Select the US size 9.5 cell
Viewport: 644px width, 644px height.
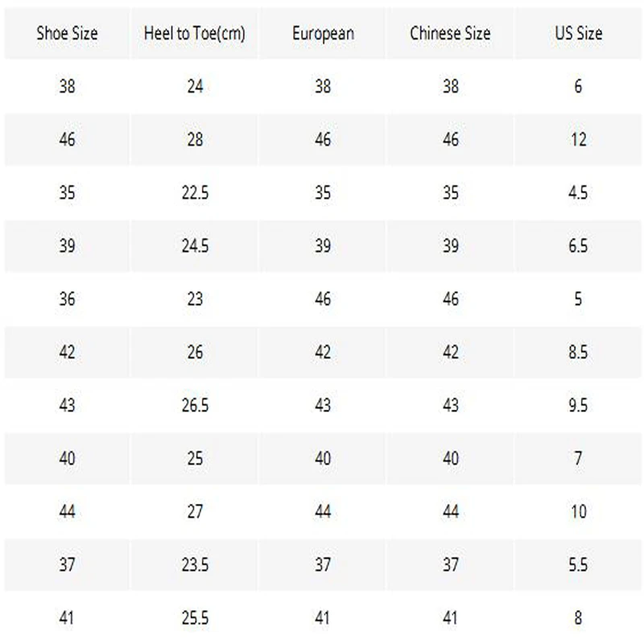tap(578, 406)
